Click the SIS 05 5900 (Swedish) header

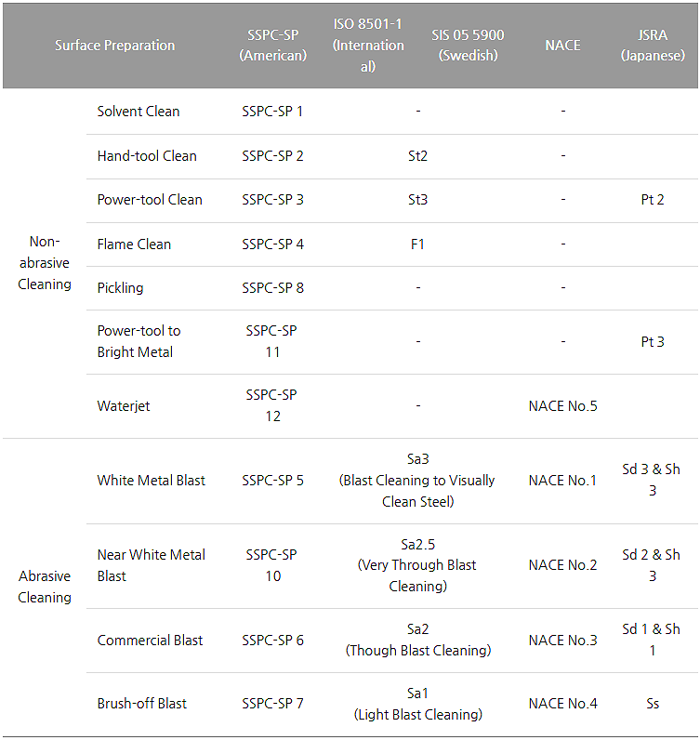click(468, 45)
